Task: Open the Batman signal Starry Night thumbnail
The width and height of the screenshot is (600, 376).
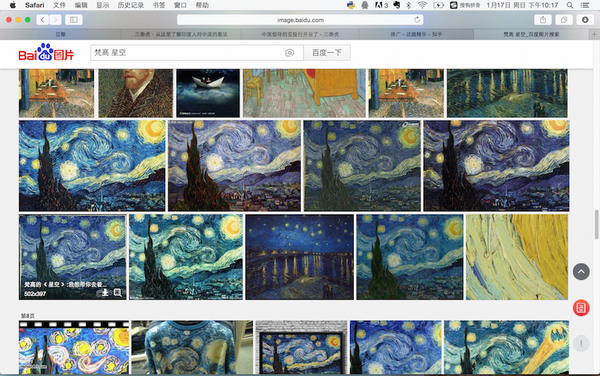Action: coord(506,347)
